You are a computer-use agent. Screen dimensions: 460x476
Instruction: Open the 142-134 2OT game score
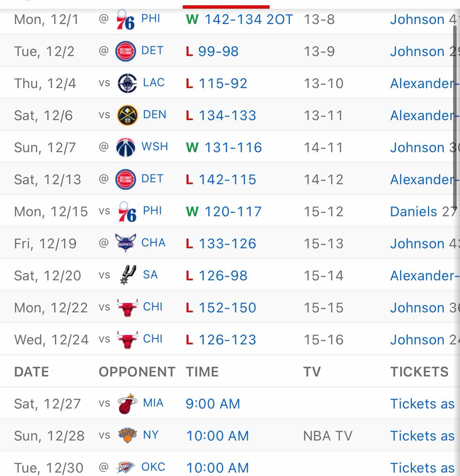[248, 19]
